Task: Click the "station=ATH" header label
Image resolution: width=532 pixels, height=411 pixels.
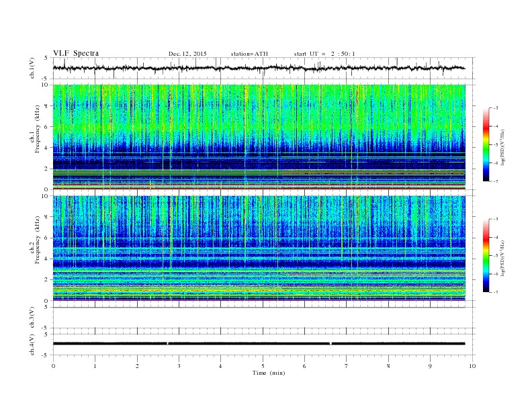Action: pyautogui.click(x=249, y=54)
